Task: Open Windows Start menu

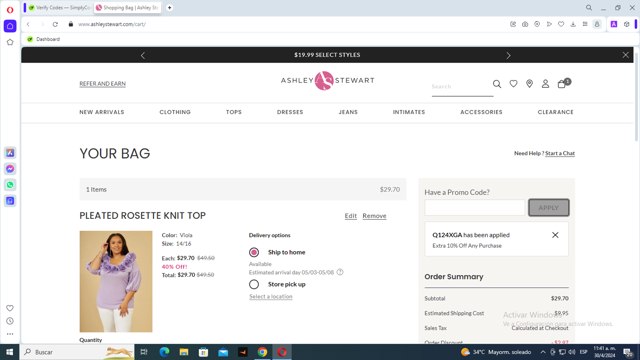Action: (9, 352)
